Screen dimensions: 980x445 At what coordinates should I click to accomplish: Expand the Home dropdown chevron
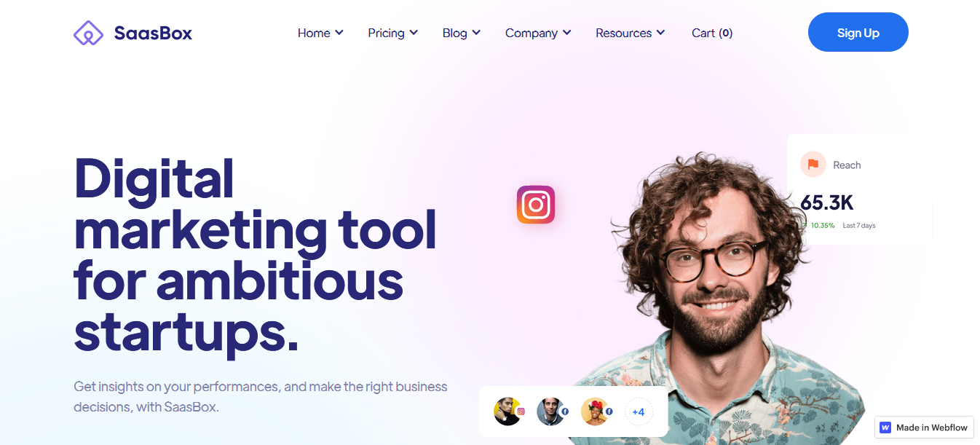coord(339,33)
